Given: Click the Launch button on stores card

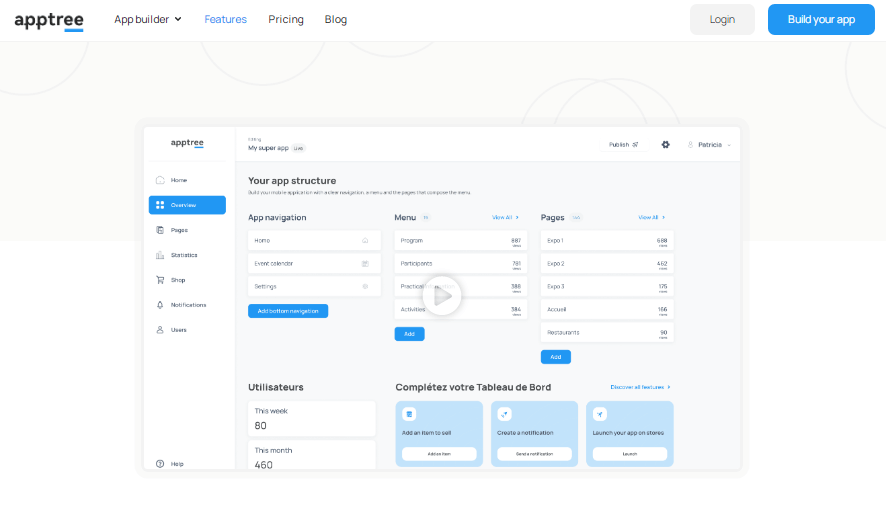Looking at the screenshot, I should tap(630, 454).
